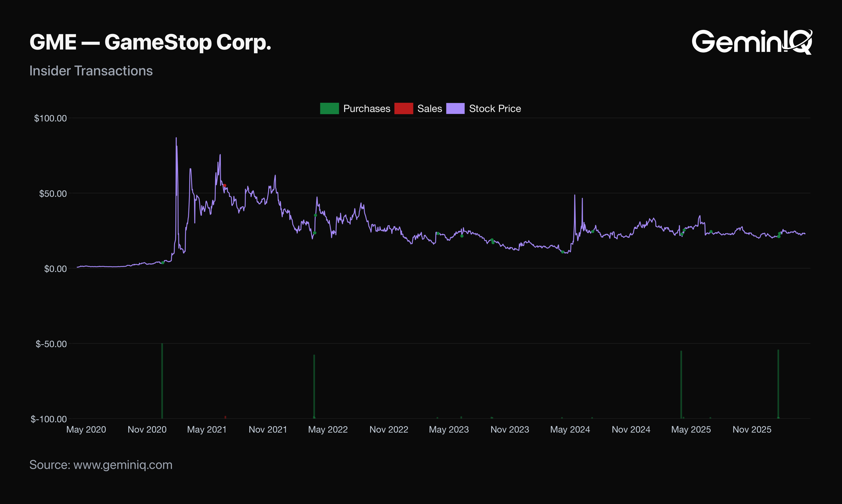This screenshot has height=504, width=842.
Task: Click the green purchase dot at the 2024 price low
Action: tap(563, 252)
